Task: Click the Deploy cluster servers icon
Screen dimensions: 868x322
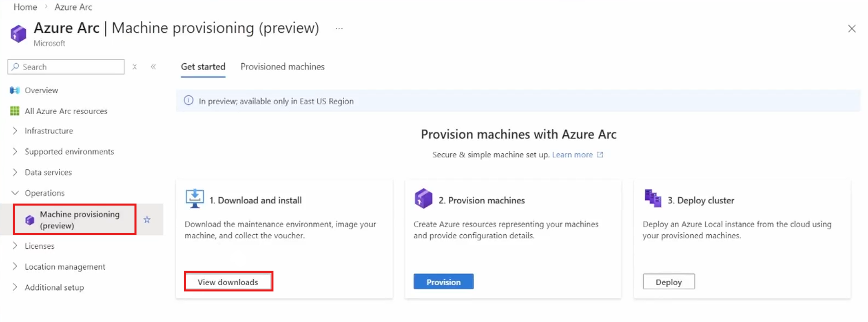Action: (653, 198)
